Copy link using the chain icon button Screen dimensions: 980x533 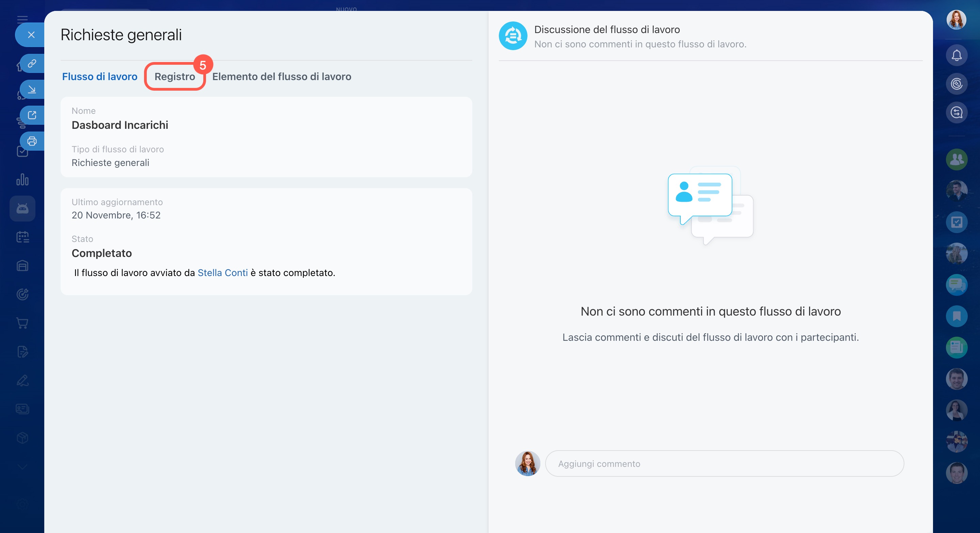pyautogui.click(x=32, y=63)
